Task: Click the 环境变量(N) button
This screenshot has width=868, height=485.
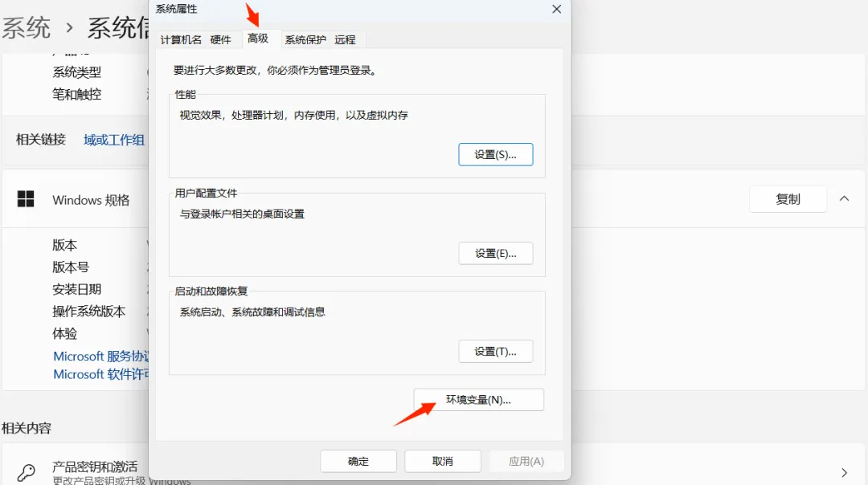Action: tap(478, 399)
